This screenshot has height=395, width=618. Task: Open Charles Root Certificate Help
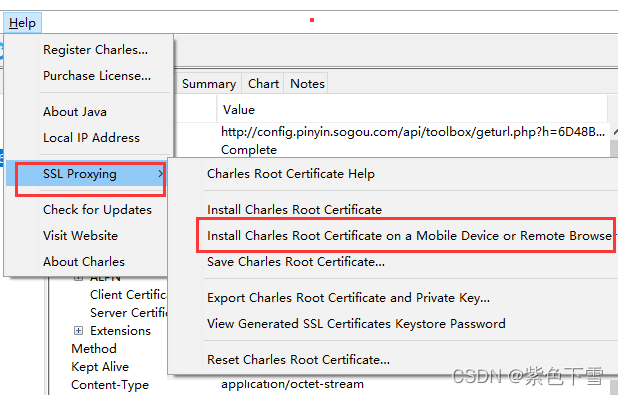291,174
